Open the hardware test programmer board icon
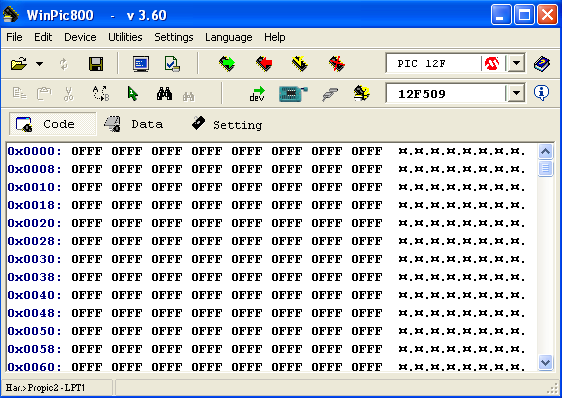 tap(293, 94)
